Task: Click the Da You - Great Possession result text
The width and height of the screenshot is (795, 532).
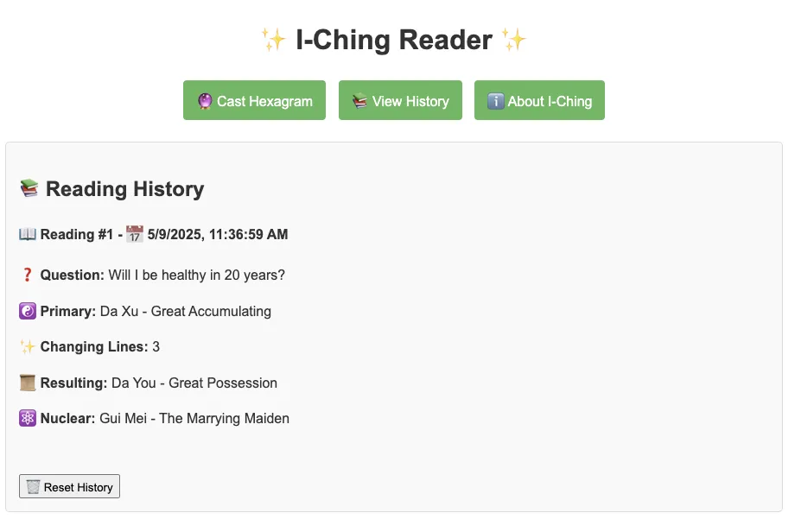Action: point(194,383)
